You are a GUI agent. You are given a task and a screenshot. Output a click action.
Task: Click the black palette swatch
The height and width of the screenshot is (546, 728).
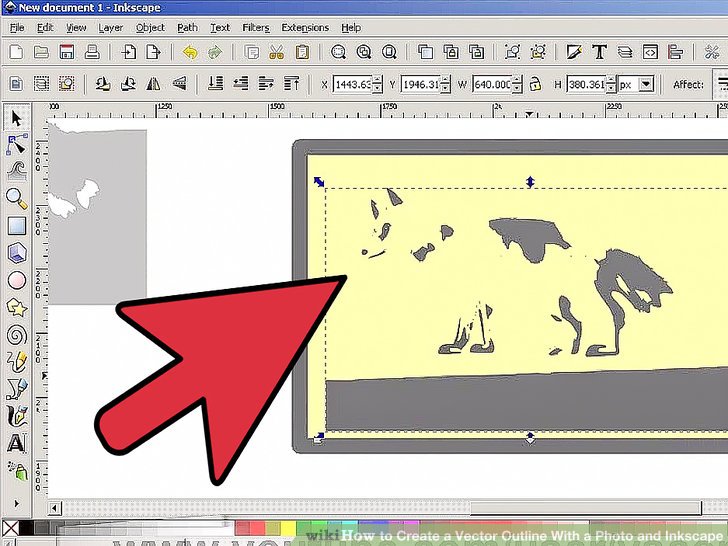pos(26,527)
